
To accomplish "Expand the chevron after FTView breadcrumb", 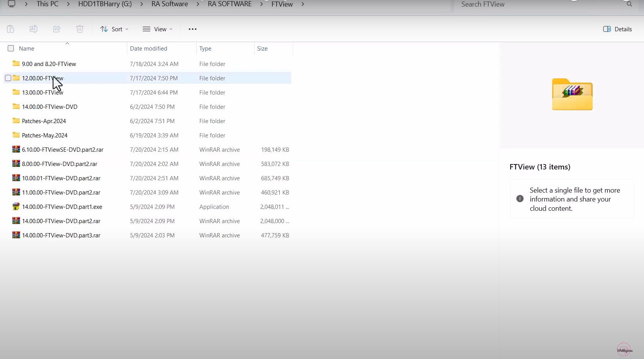I will click(x=303, y=4).
